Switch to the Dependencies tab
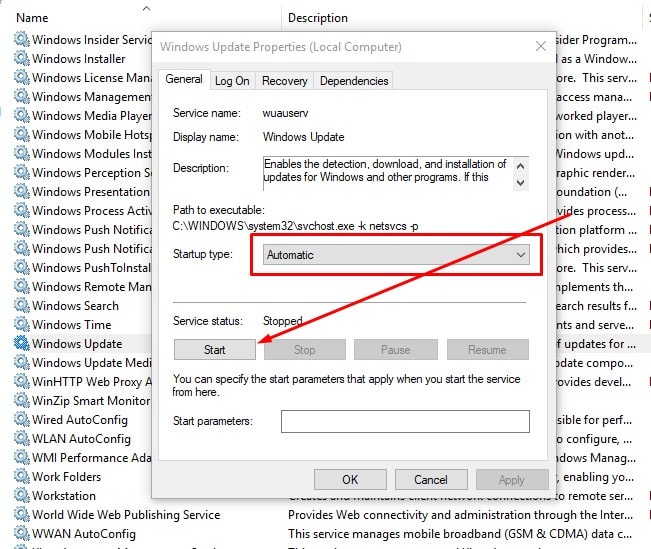The width and height of the screenshot is (651, 549). tap(354, 81)
